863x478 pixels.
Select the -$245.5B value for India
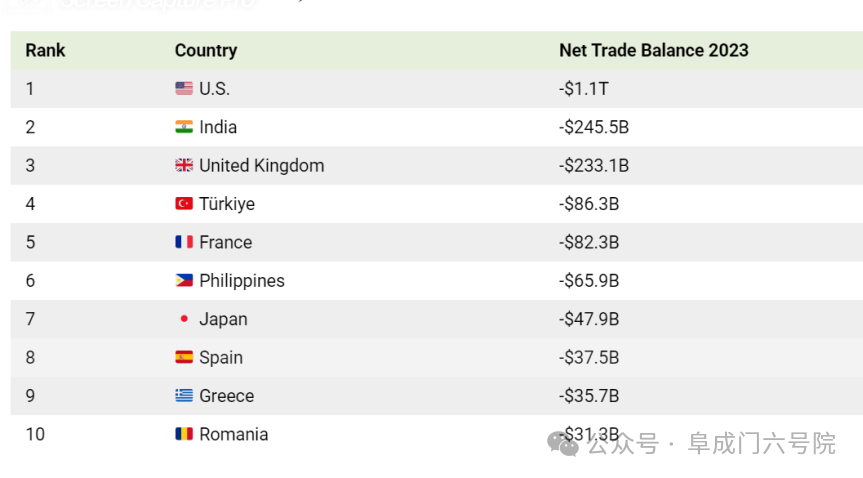(593, 127)
